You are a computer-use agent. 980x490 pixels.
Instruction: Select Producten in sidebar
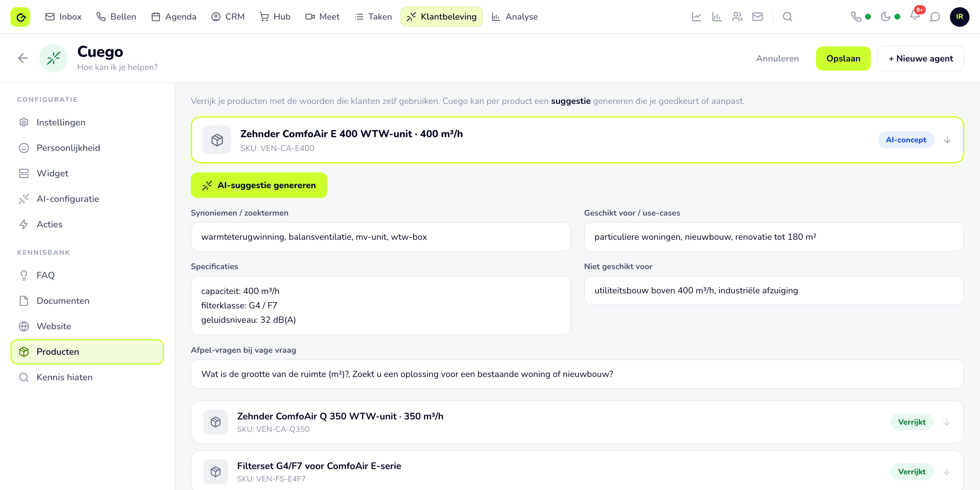click(87, 352)
